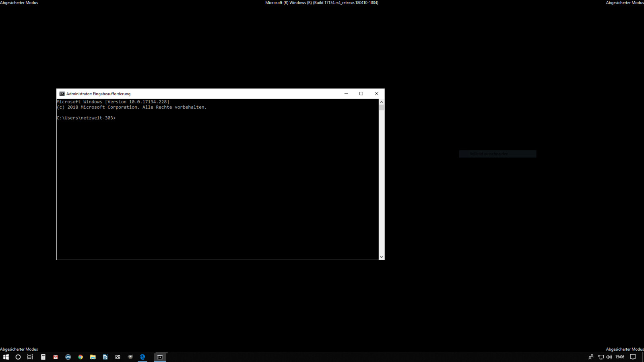Click the '(c) 2018 Microsoft Corporation' line
The width and height of the screenshot is (644, 362).
[x=132, y=107]
